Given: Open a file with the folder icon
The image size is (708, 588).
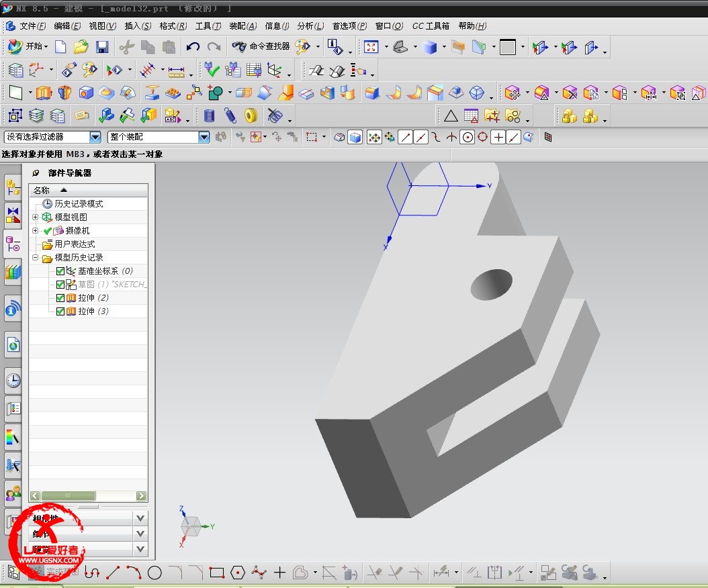Looking at the screenshot, I should tap(81, 47).
